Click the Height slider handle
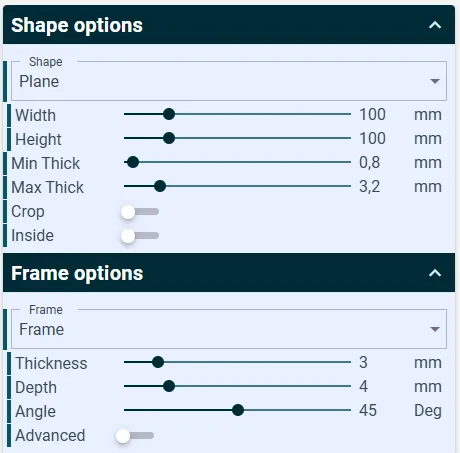Image resolution: width=460 pixels, height=453 pixels. pos(169,138)
